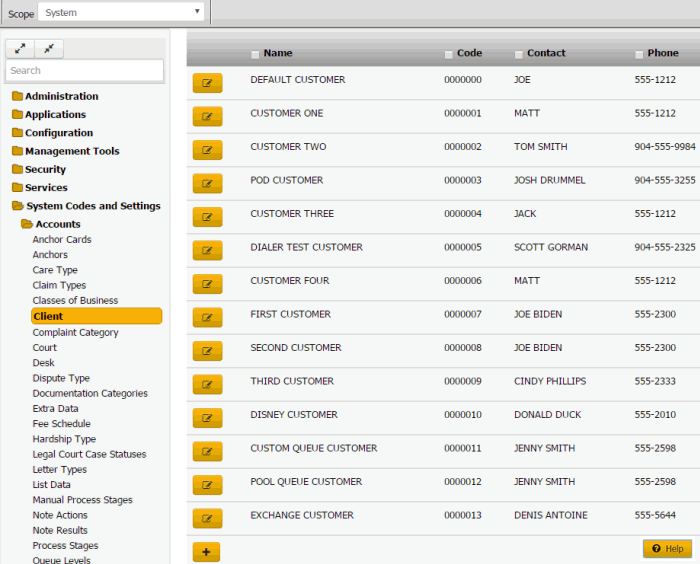Toggle the Name column checkbox
This screenshot has height=564, width=700.
255,54
